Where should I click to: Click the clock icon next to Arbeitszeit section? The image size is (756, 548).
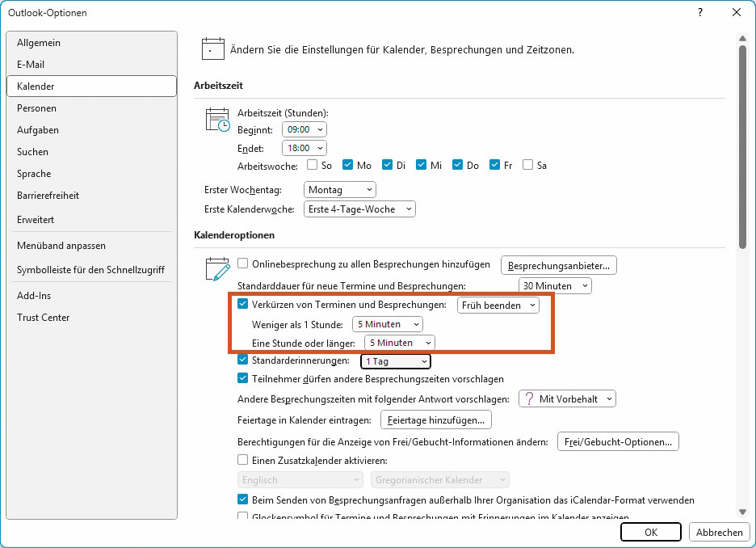(x=217, y=120)
